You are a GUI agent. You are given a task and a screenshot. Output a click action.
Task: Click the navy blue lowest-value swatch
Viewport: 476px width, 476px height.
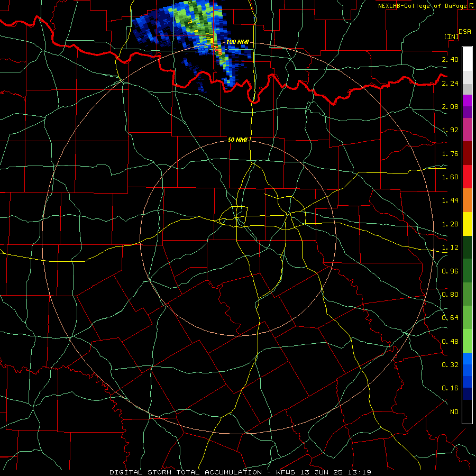(x=467, y=394)
